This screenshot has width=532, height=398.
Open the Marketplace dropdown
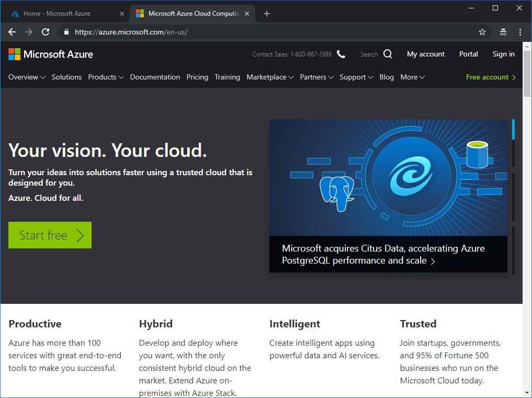point(270,77)
